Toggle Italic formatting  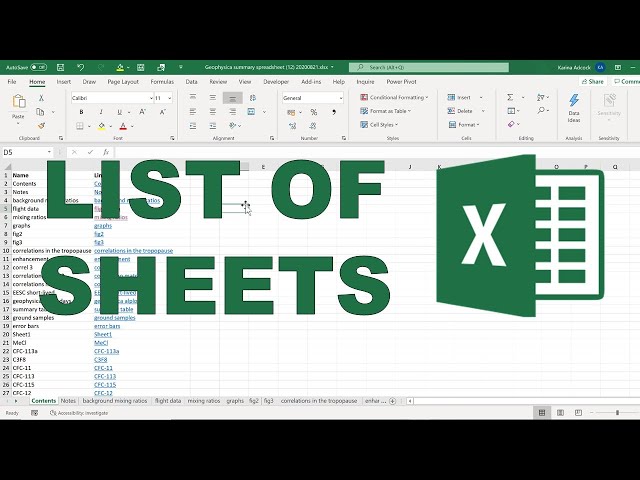(x=100, y=112)
